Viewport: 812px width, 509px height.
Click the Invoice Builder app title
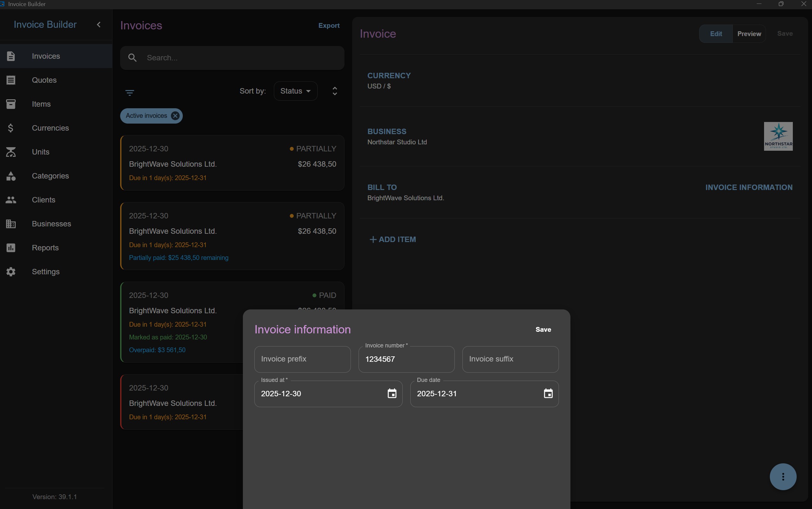tap(45, 25)
